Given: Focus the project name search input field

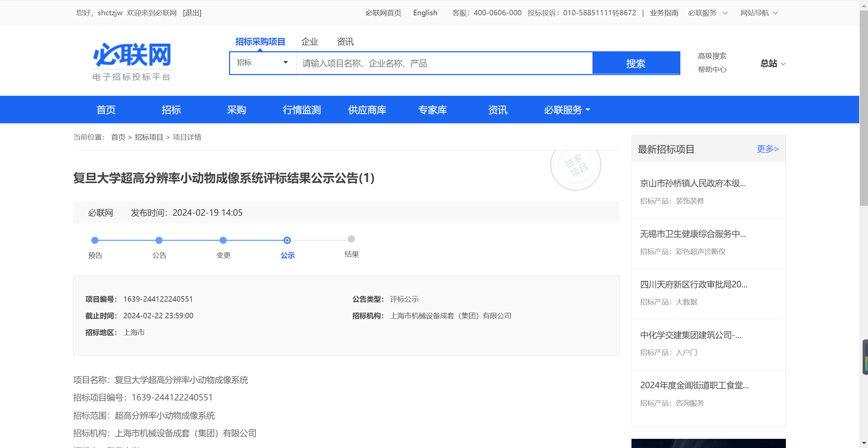Looking at the screenshot, I should click(x=444, y=63).
